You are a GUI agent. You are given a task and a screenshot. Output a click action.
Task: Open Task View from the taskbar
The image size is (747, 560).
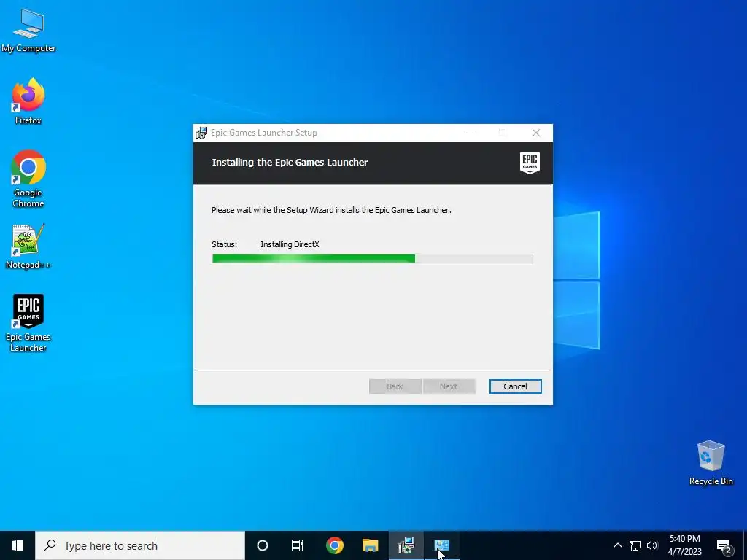point(298,545)
